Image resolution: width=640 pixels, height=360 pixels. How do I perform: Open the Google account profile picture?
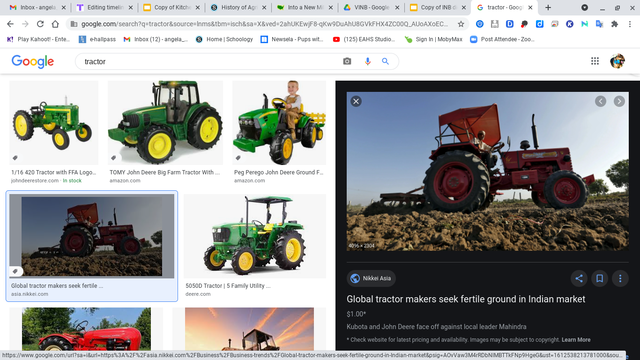tap(617, 61)
